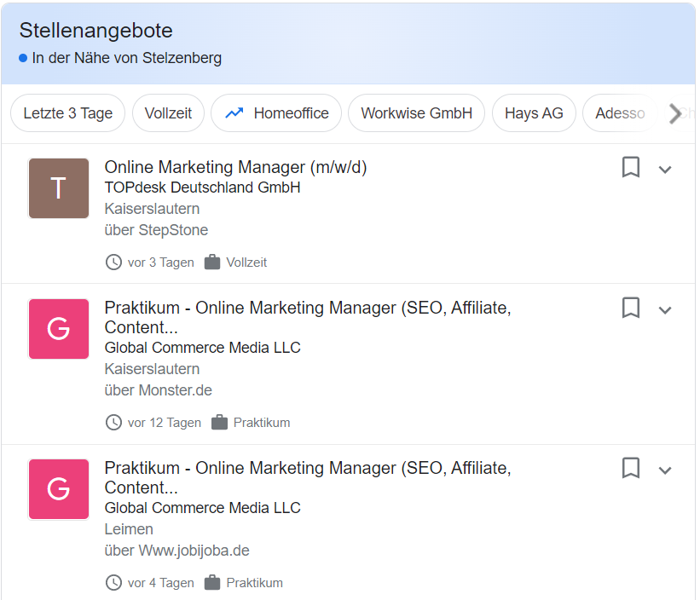Click 'Global Commerce Media LLC' in the Leimen listing

click(202, 508)
